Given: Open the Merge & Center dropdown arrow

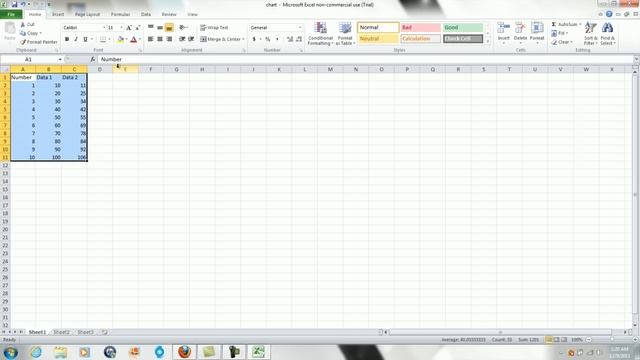Looking at the screenshot, I should click(x=244, y=39).
